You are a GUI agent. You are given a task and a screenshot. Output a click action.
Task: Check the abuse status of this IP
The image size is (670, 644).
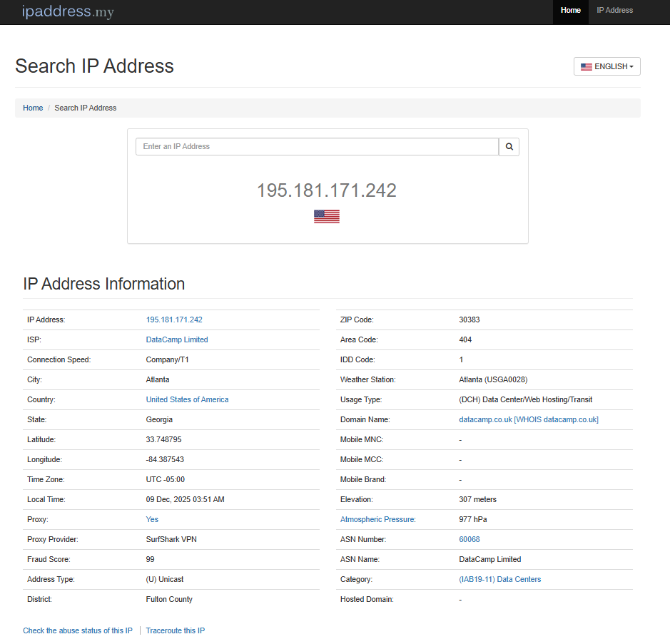click(x=77, y=630)
